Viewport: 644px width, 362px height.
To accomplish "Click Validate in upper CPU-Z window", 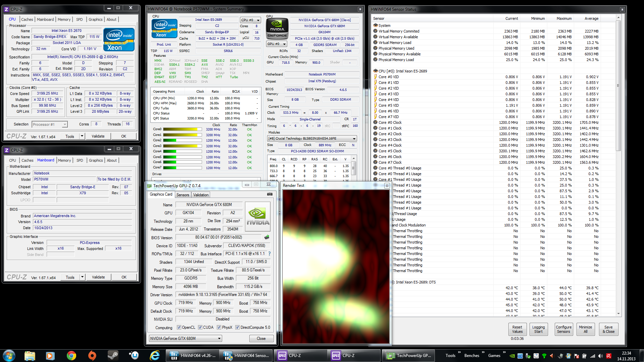I will point(98,136).
